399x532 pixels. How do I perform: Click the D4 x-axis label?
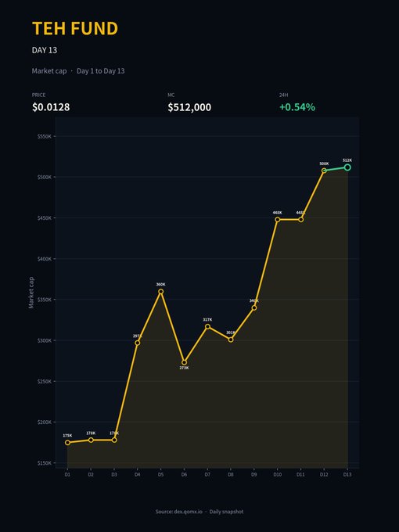138,475
